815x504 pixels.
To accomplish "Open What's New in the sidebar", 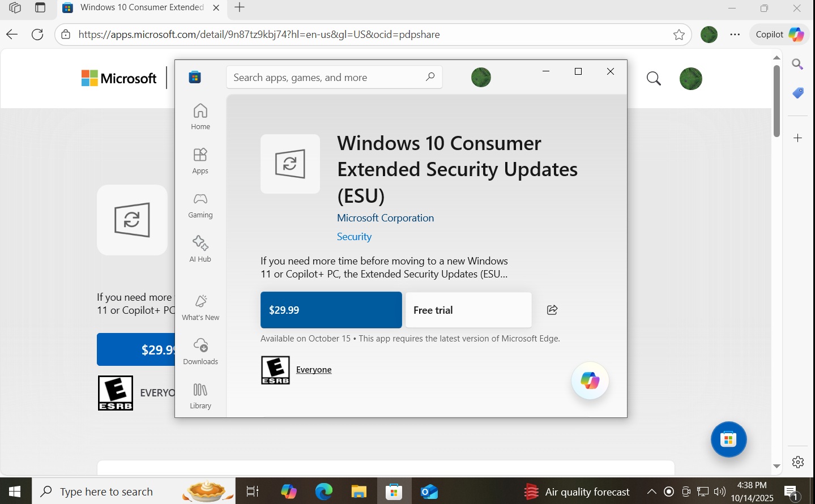I will pyautogui.click(x=200, y=307).
